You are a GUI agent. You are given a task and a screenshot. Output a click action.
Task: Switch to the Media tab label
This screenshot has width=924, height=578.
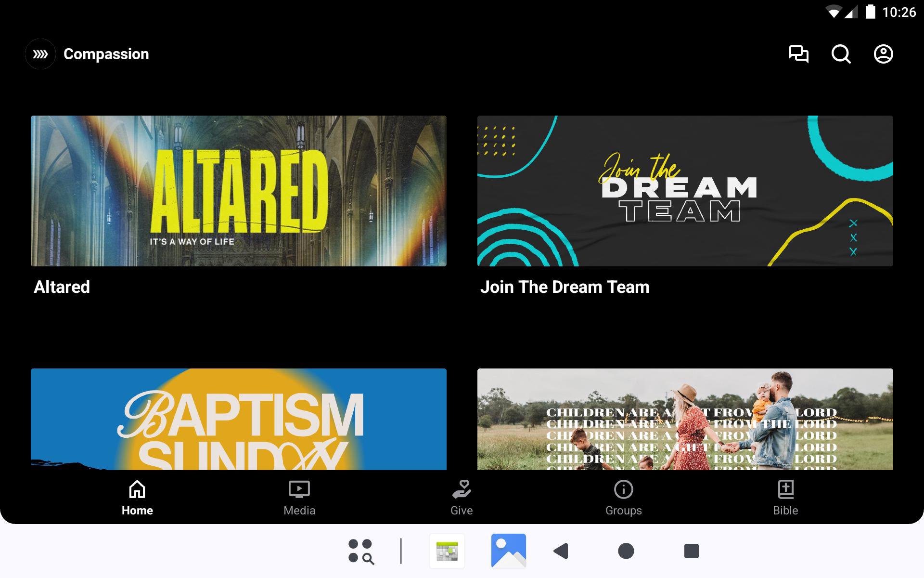pos(299,511)
